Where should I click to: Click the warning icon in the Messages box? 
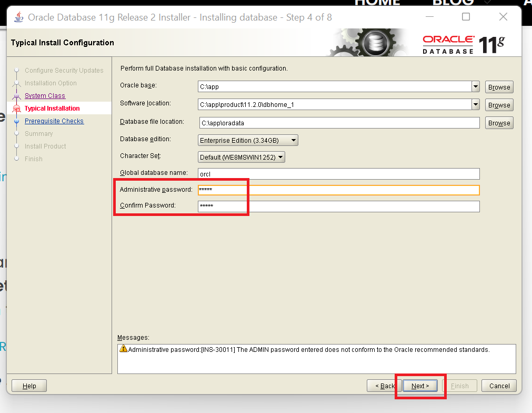pyautogui.click(x=123, y=349)
